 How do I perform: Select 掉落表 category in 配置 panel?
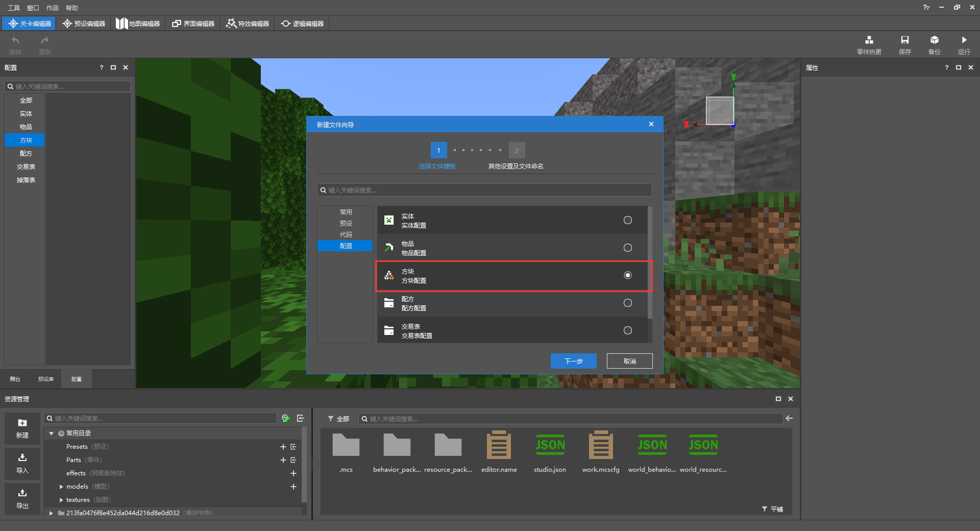click(26, 180)
